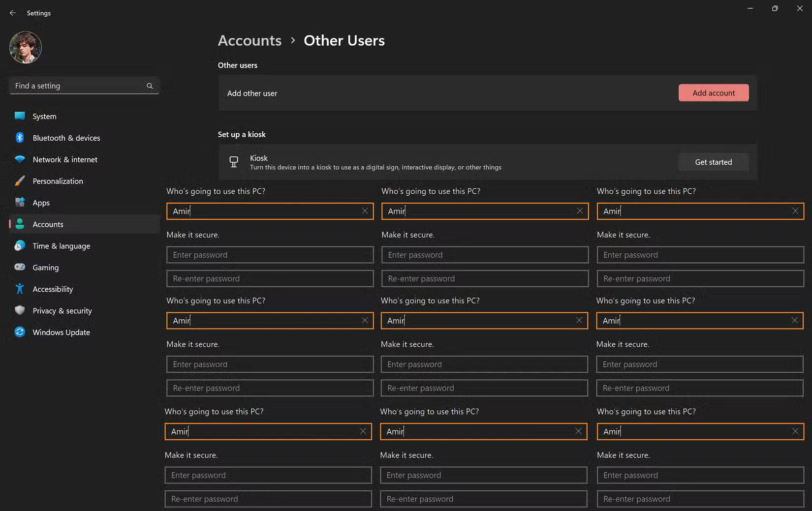Select the Personalization paintbrush icon
The width and height of the screenshot is (812, 511).
(x=20, y=181)
